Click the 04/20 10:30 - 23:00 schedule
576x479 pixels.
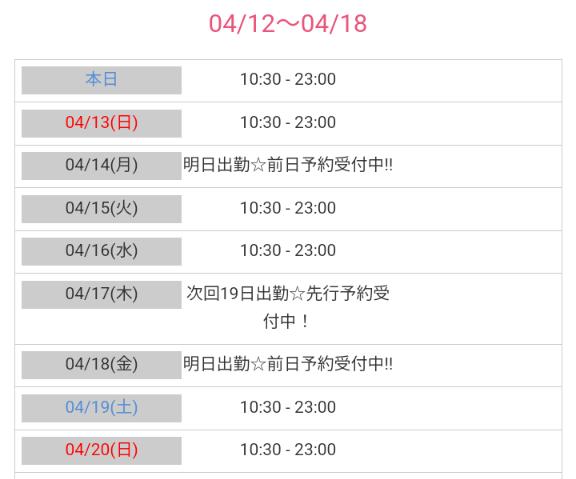288,450
